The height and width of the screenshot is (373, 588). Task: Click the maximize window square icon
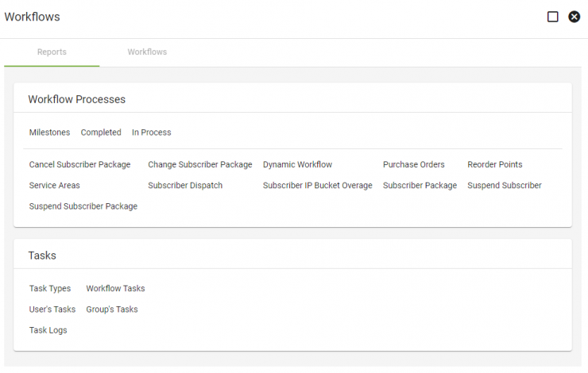(x=552, y=17)
